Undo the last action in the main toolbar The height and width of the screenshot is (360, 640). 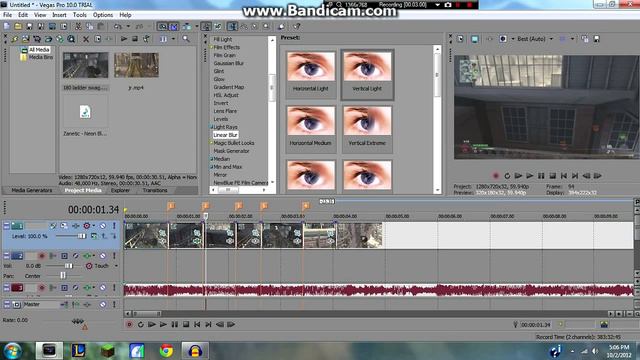[118, 27]
